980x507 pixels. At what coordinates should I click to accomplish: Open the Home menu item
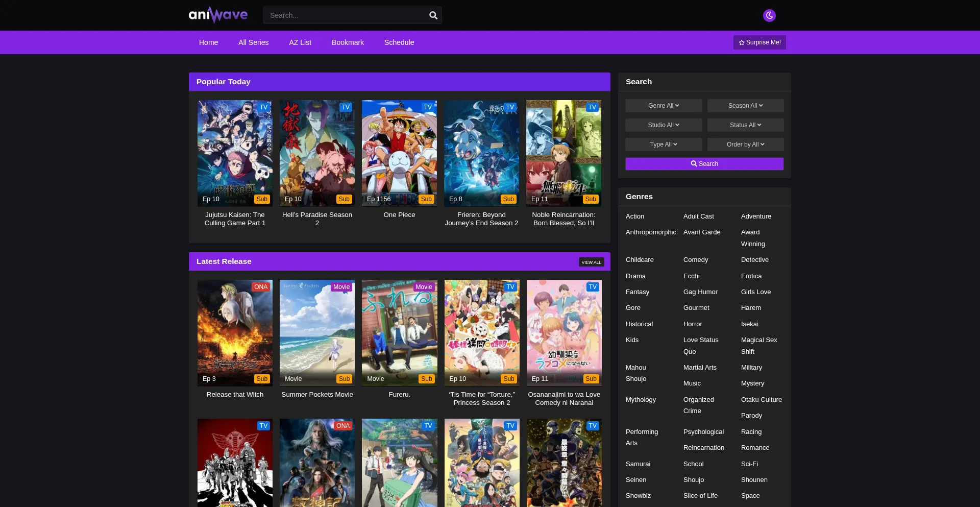pos(208,42)
